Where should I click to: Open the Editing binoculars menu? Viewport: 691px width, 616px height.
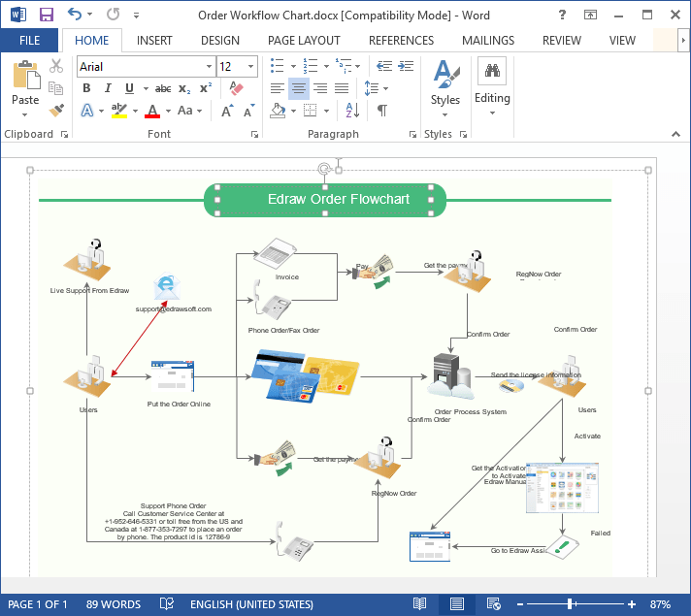tap(492, 86)
